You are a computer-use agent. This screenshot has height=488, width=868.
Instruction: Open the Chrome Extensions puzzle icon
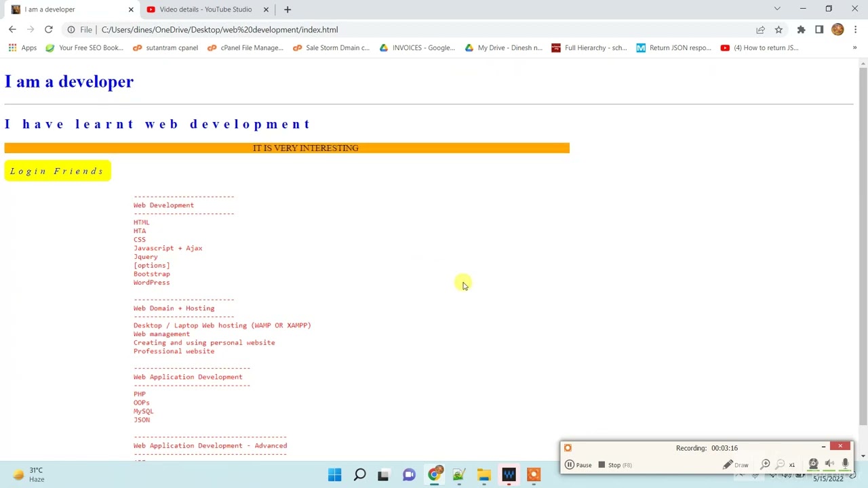[x=801, y=30]
